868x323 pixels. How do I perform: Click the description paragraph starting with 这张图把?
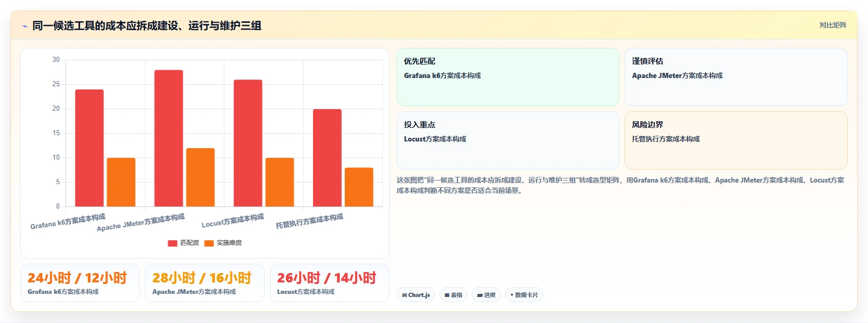point(620,185)
